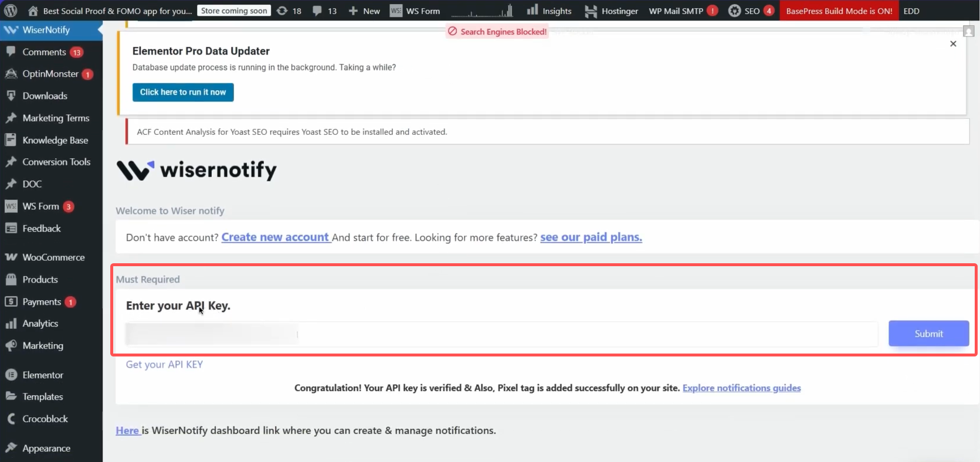980x462 pixels.
Task: Click the 'Must Required' label text
Action: tap(148, 279)
